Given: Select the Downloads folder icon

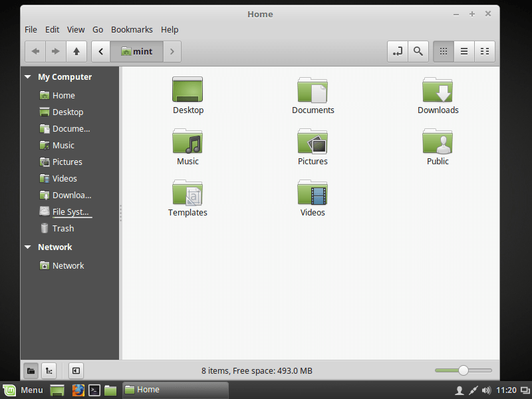Looking at the screenshot, I should (438, 90).
